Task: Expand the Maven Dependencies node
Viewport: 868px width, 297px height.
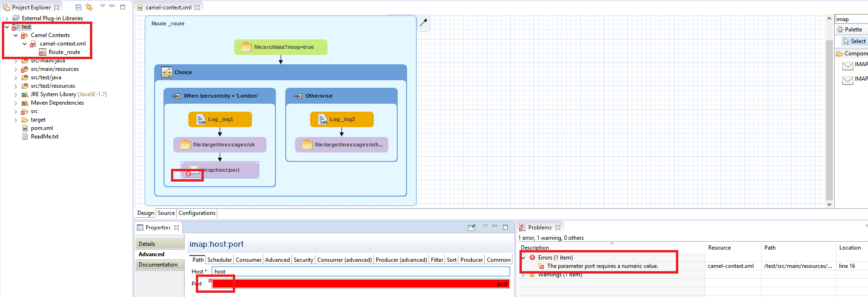Action: pyautogui.click(x=15, y=103)
